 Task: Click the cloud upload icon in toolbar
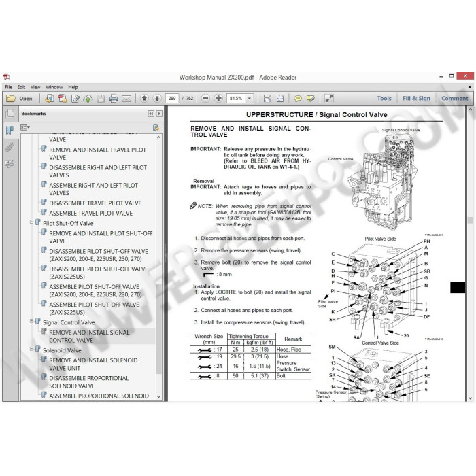pyautogui.click(x=88, y=99)
